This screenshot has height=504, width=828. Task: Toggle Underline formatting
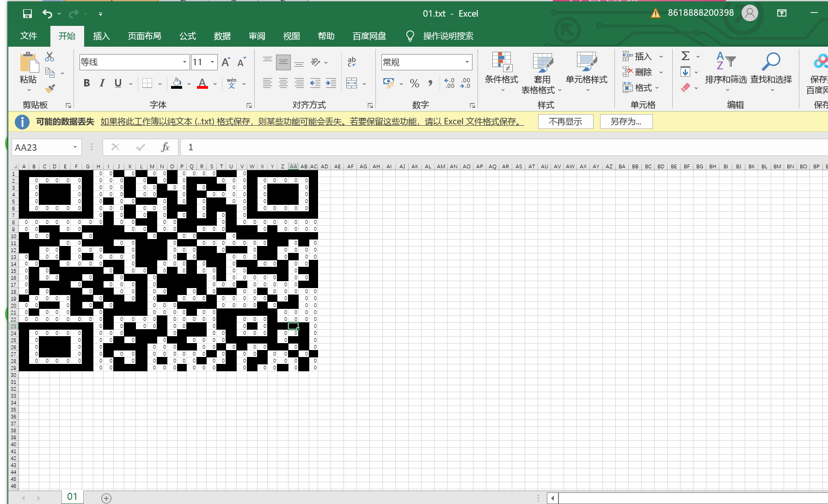coord(118,83)
